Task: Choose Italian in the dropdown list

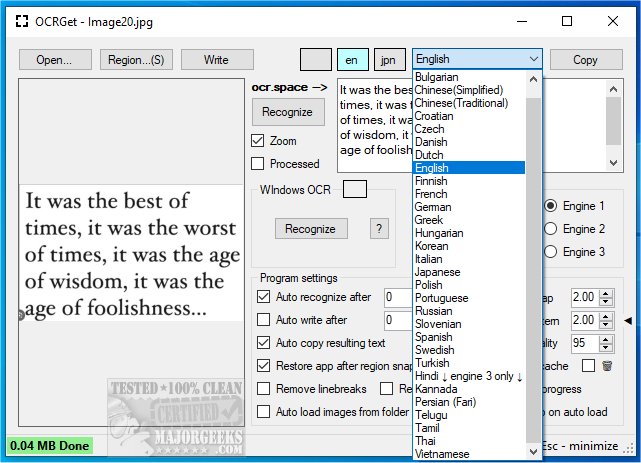Action: click(469, 259)
